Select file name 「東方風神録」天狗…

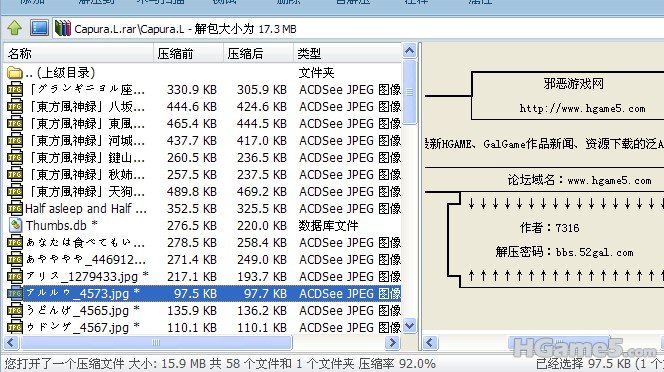[x=86, y=191]
